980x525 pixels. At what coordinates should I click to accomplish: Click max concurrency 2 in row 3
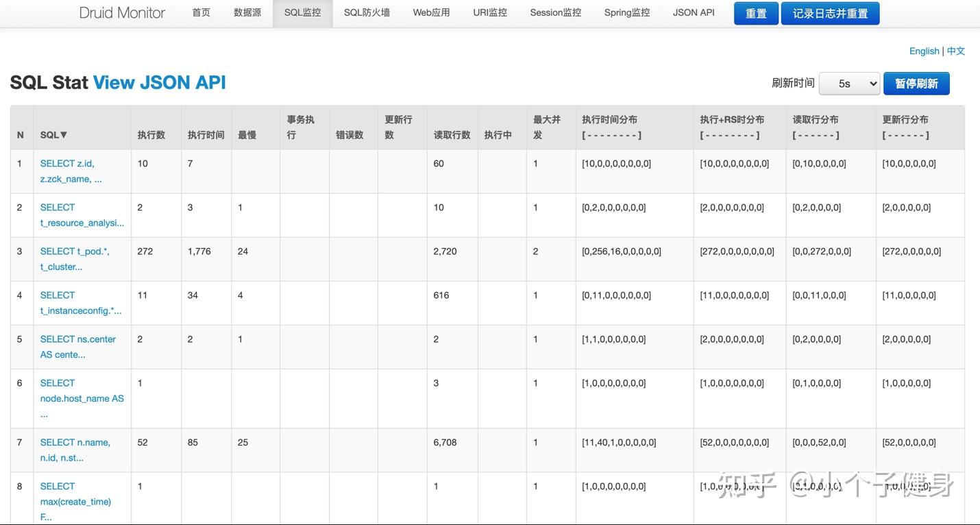(535, 252)
